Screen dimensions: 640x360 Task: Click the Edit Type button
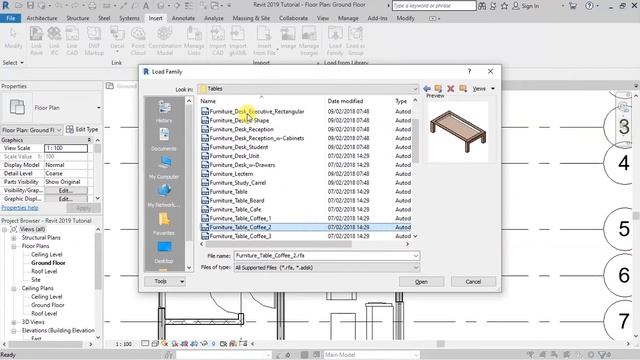point(82,129)
